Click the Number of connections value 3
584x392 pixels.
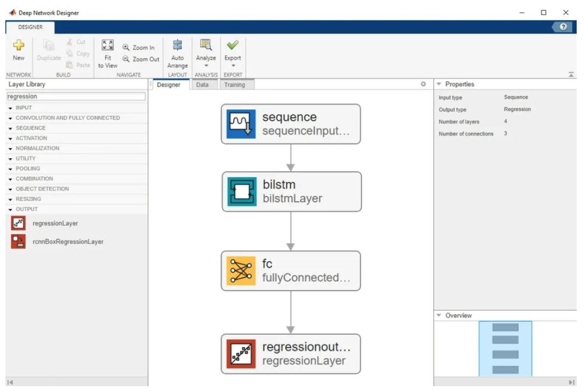pos(505,133)
